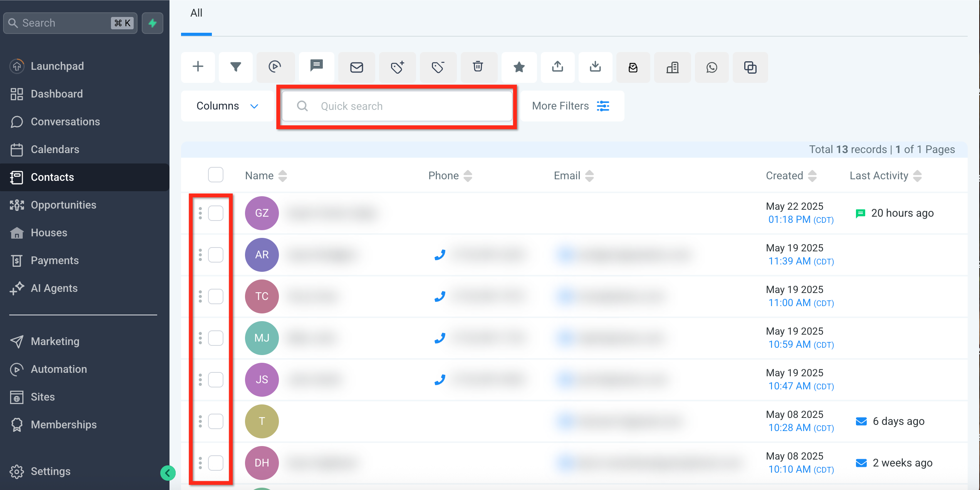Click the trash delete contacts icon
This screenshot has width=980, height=490.
(478, 67)
